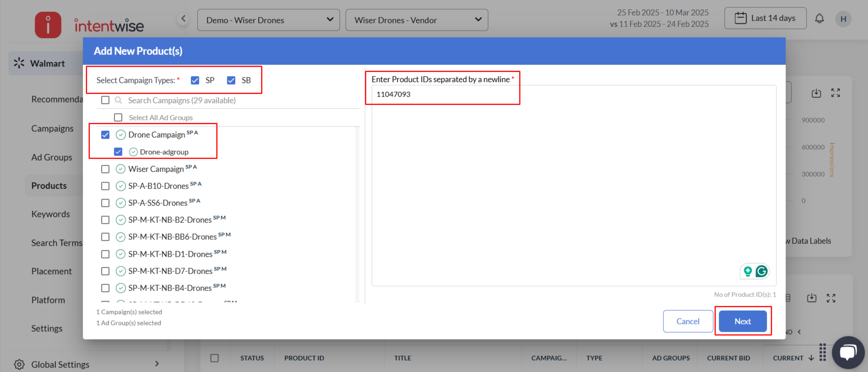
Task: Check Select All Ad Groups
Action: click(x=118, y=117)
